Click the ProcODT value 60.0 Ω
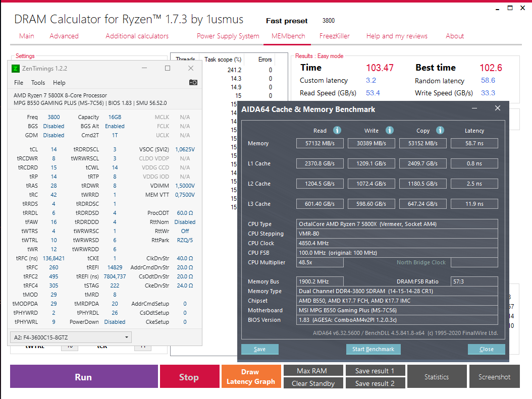Image resolution: width=532 pixels, height=399 pixels. pyautogui.click(x=185, y=213)
